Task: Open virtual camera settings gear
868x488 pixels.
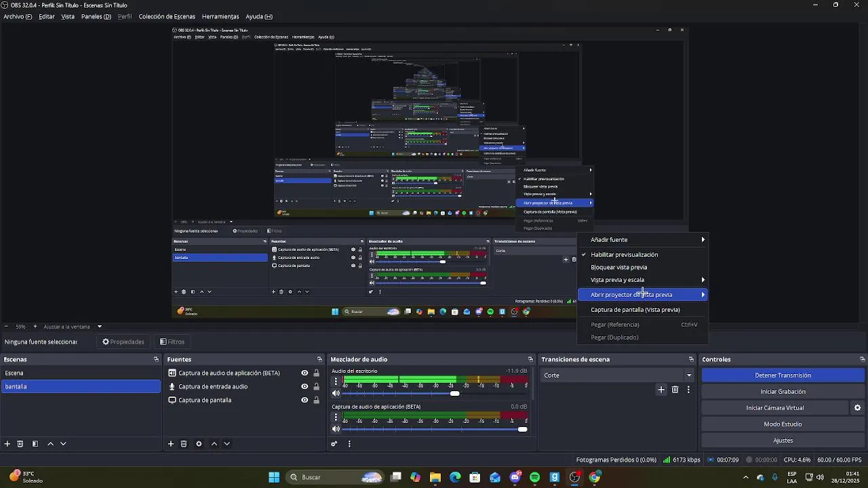Action: (x=857, y=408)
